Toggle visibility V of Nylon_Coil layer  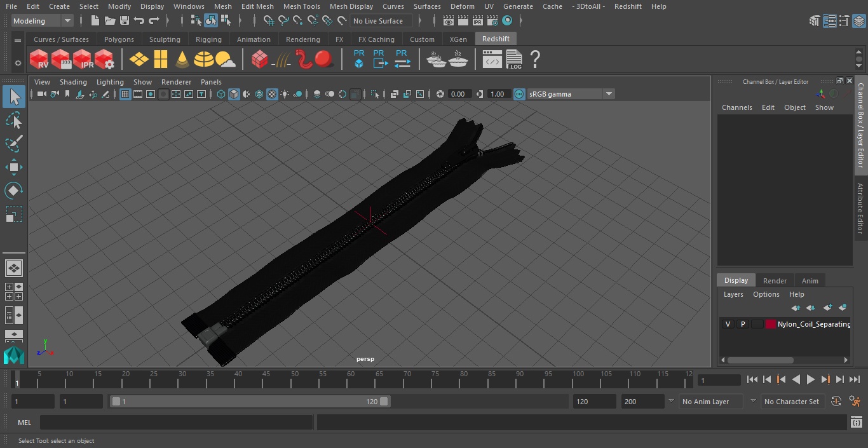[x=728, y=324]
